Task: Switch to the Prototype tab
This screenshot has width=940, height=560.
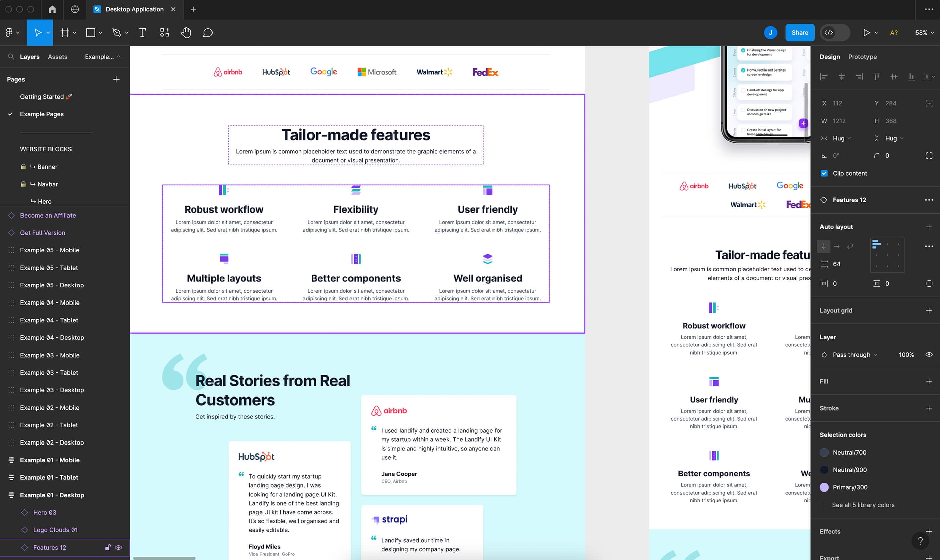Action: pos(862,57)
